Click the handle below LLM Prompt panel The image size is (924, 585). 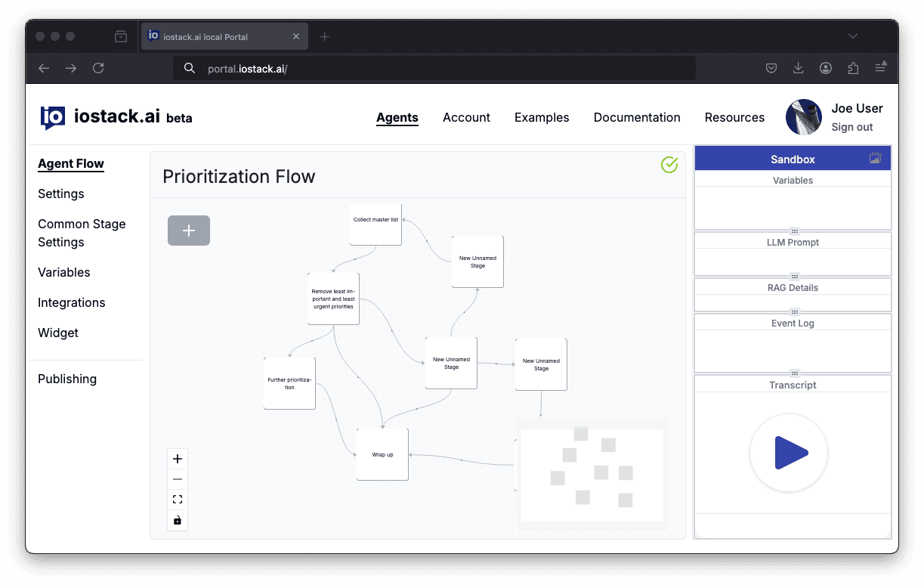click(x=794, y=277)
